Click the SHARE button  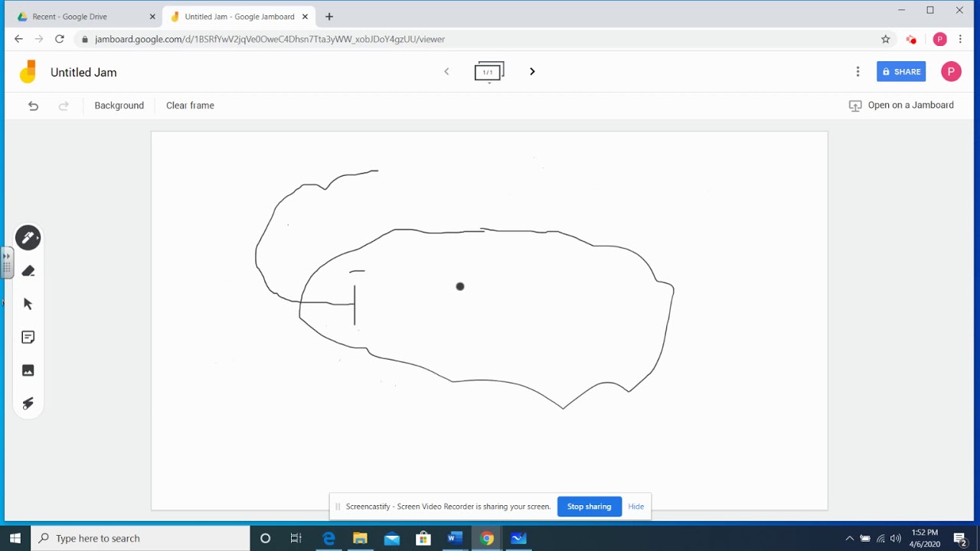(x=901, y=72)
